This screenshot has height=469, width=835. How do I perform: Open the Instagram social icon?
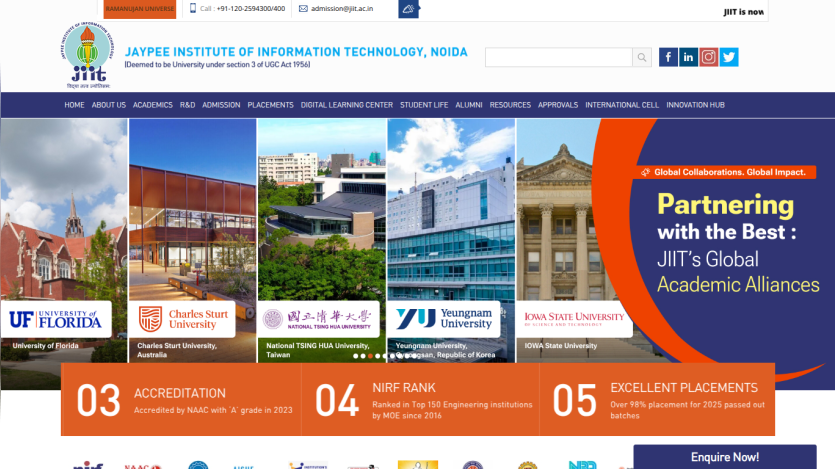pos(708,57)
